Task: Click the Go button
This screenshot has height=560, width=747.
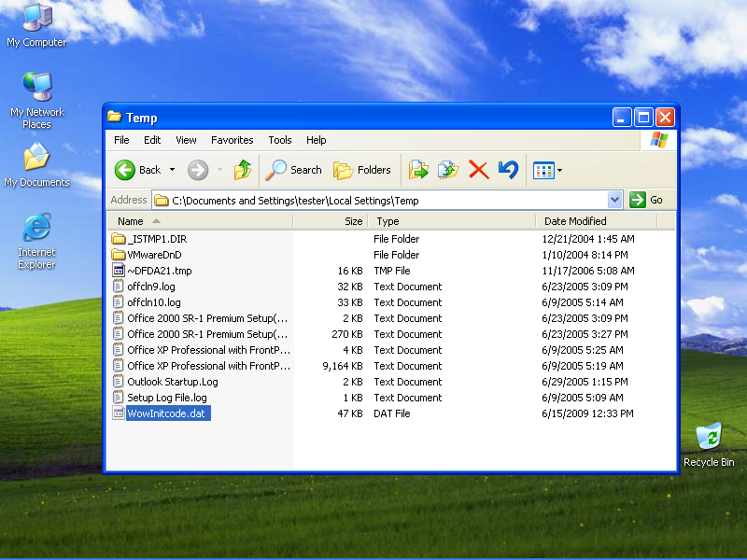Action: (x=646, y=200)
